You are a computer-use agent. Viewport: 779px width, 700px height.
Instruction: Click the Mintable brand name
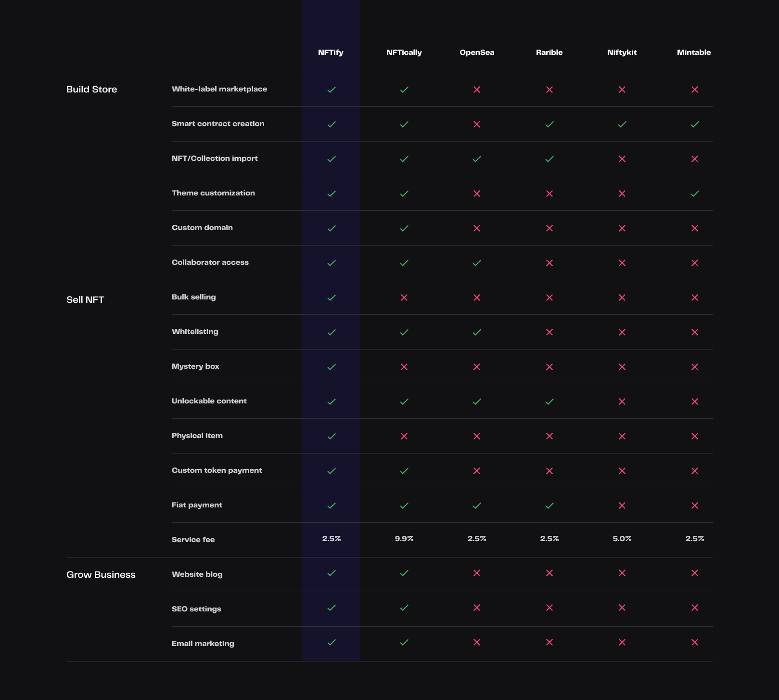(694, 52)
